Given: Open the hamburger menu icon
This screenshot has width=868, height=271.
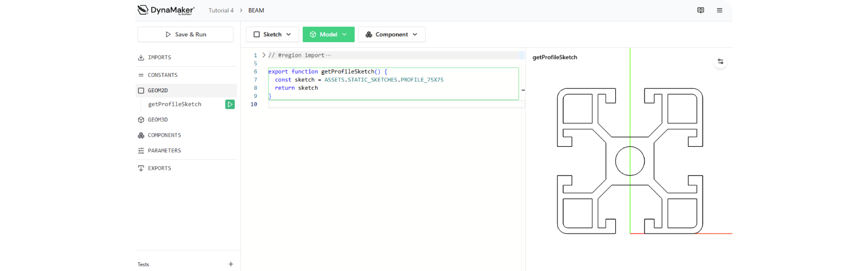Looking at the screenshot, I should point(719,10).
